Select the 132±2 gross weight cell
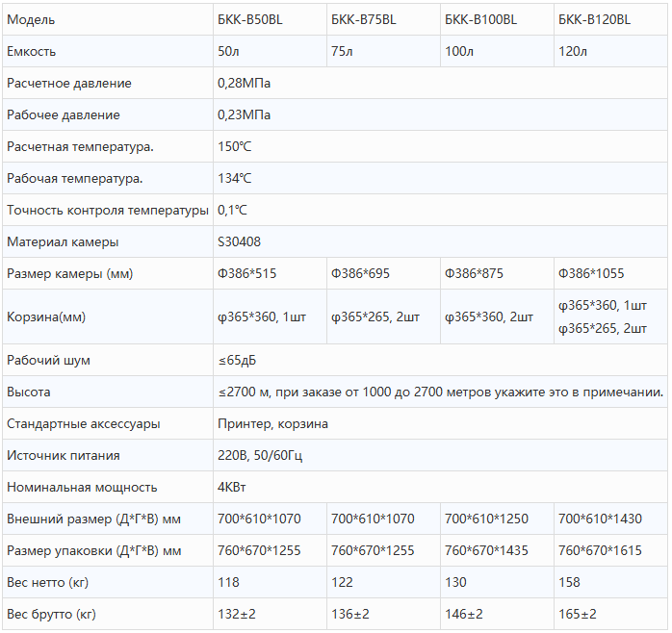The image size is (672, 633). (x=238, y=614)
